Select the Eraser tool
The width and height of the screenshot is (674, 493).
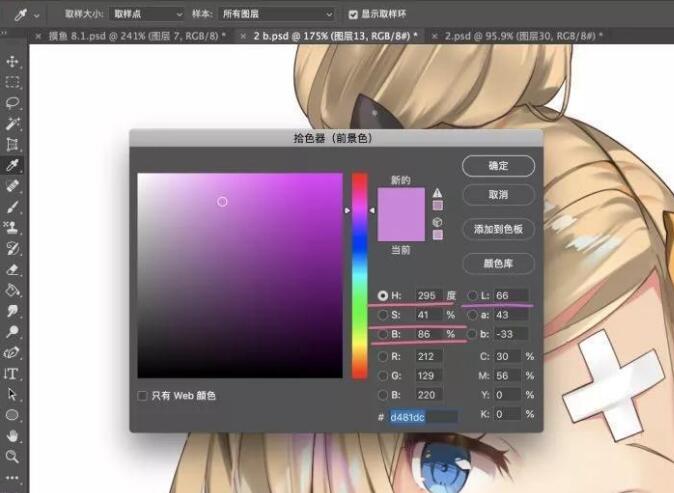12,269
